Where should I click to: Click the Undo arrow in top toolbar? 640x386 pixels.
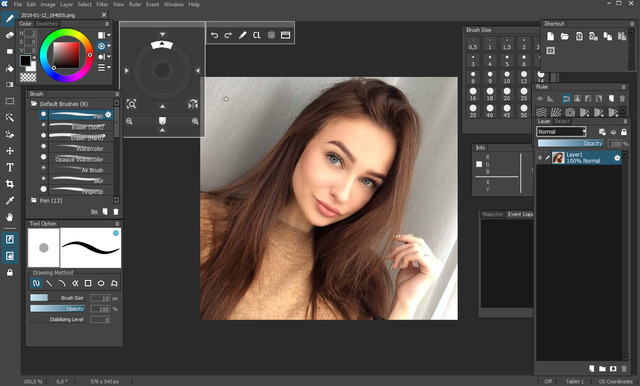[214, 35]
